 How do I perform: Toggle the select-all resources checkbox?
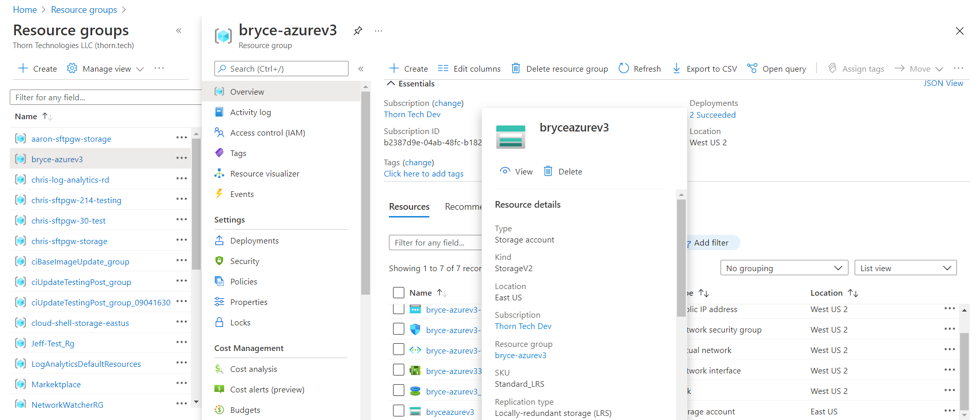[399, 293]
